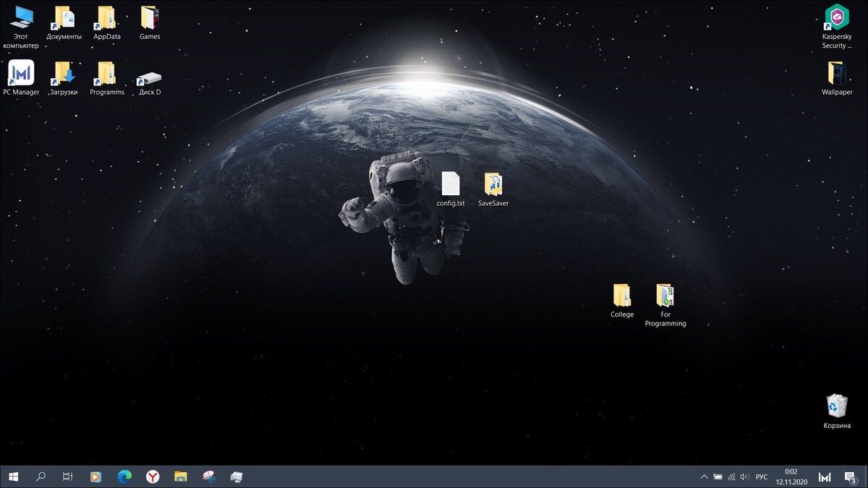This screenshot has height=488, width=868.
Task: Open the For Programming folder
Action: click(x=665, y=305)
